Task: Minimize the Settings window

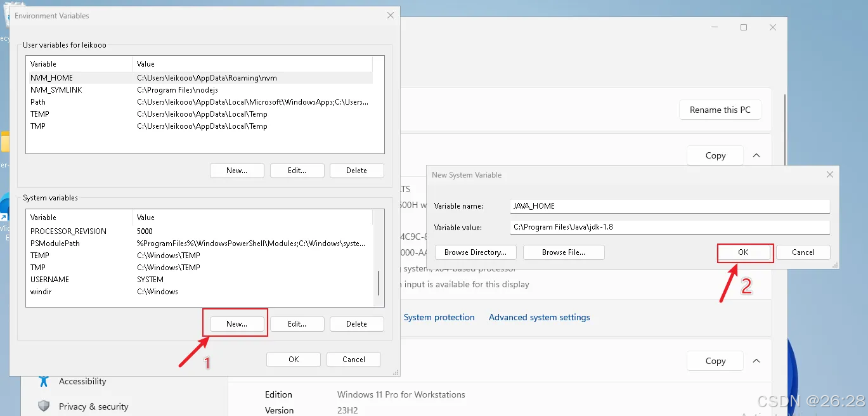Action: click(x=715, y=27)
